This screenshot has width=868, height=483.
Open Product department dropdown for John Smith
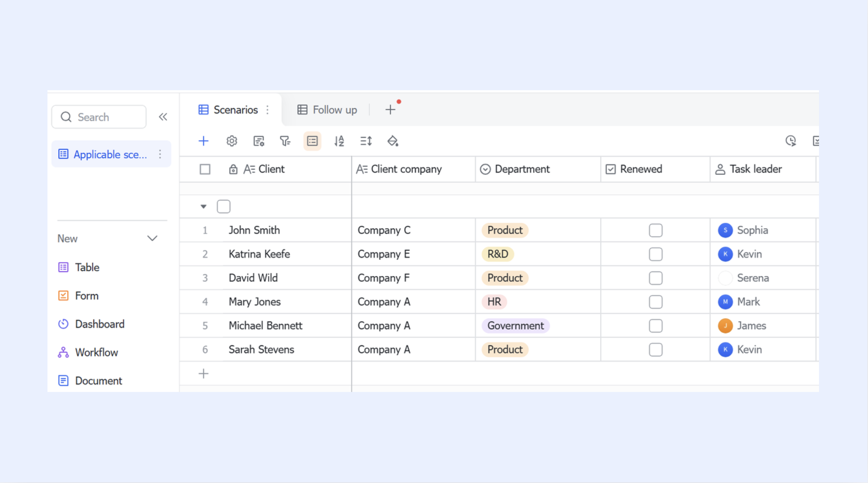click(505, 230)
